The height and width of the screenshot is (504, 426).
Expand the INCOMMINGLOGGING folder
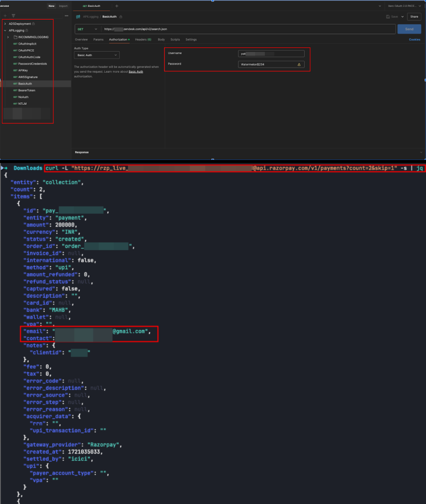click(x=8, y=37)
